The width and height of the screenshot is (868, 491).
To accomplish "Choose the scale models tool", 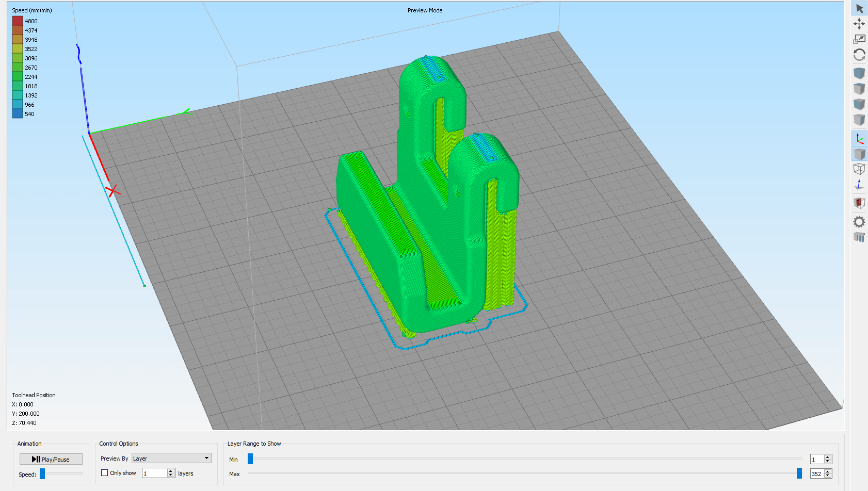I will coord(859,39).
